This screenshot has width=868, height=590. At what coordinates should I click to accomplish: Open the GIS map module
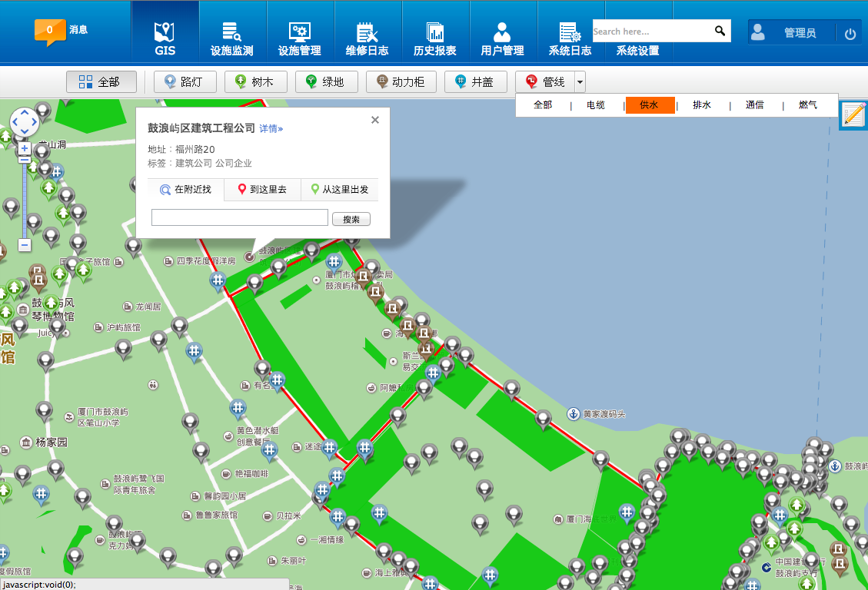164,31
